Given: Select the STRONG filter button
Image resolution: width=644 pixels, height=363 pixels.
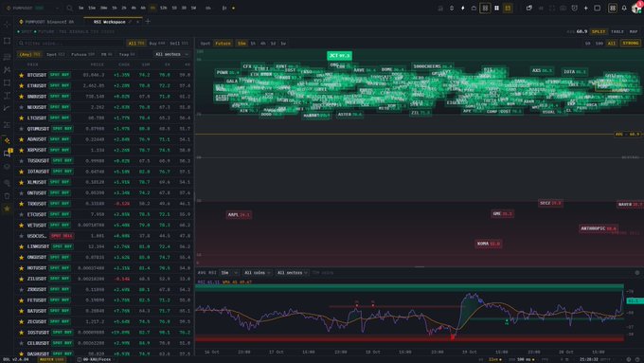Looking at the screenshot, I should point(631,44).
